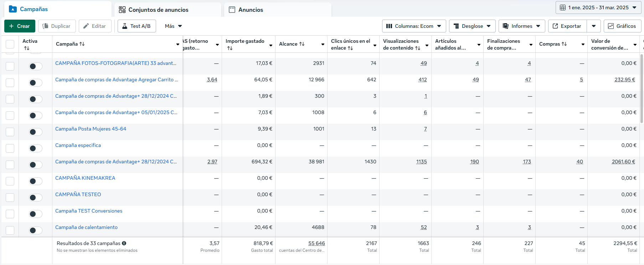This screenshot has width=644, height=265.
Task: Toggle the Campaña Posta Mujeres 45-64 switch
Action: click(35, 132)
